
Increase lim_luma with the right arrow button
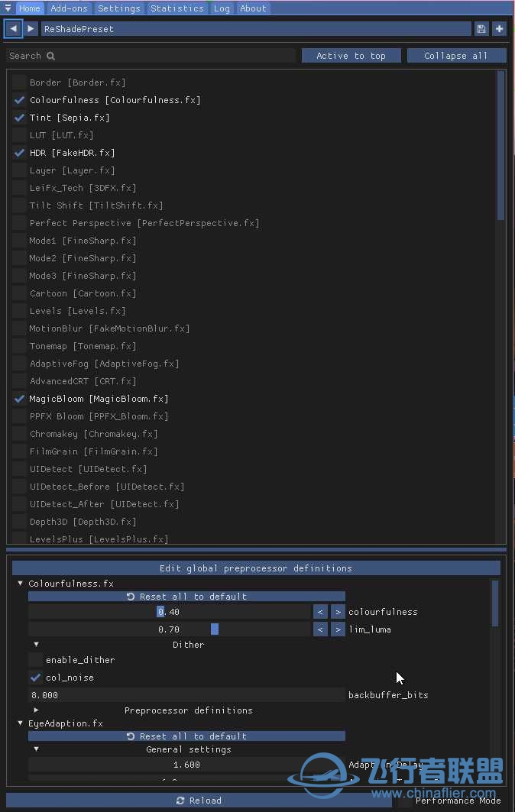[x=338, y=629]
